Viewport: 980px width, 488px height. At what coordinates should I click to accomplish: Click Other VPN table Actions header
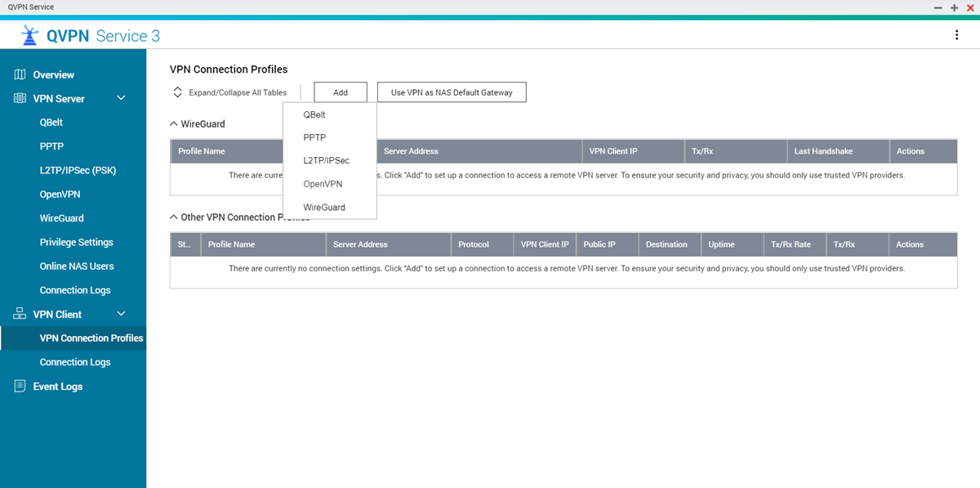click(x=923, y=244)
